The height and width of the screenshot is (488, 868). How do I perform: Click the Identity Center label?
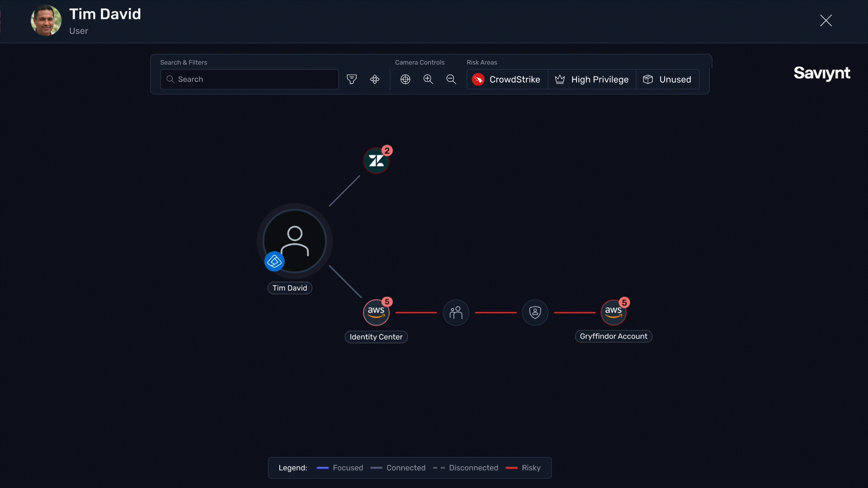click(376, 337)
